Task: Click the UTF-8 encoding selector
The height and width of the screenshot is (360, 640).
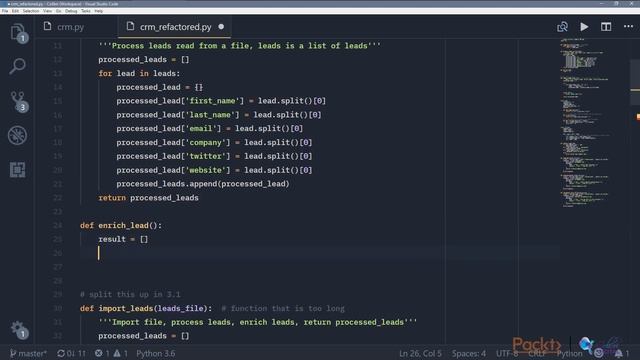Action: pyautogui.click(x=507, y=353)
